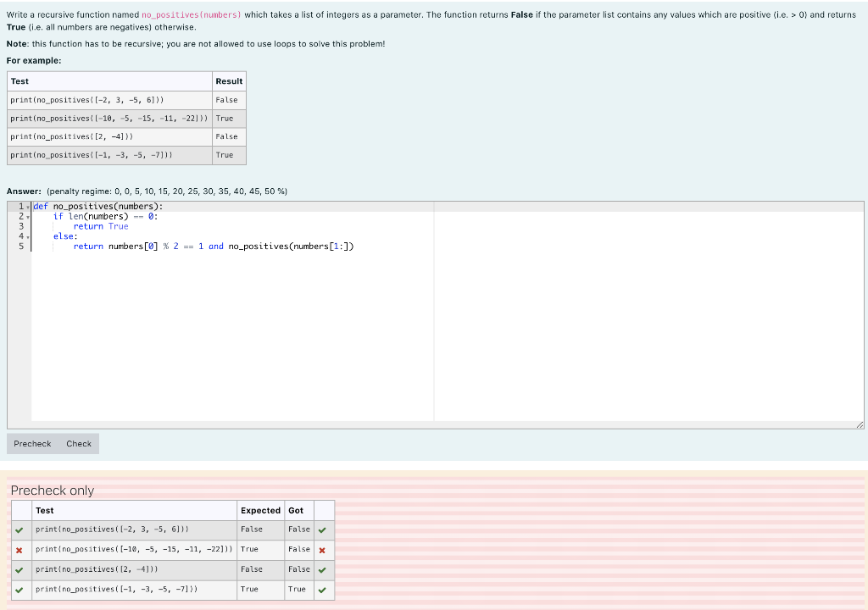The image size is (868, 610).
Task: Click the green checkmark beside the first precheck test
Action: coord(20,529)
